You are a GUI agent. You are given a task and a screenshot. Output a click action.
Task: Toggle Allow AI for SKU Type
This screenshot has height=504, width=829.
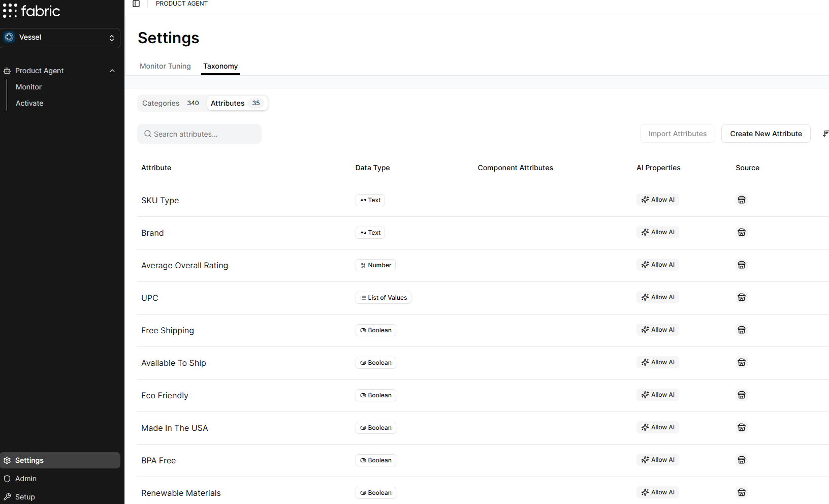(658, 200)
